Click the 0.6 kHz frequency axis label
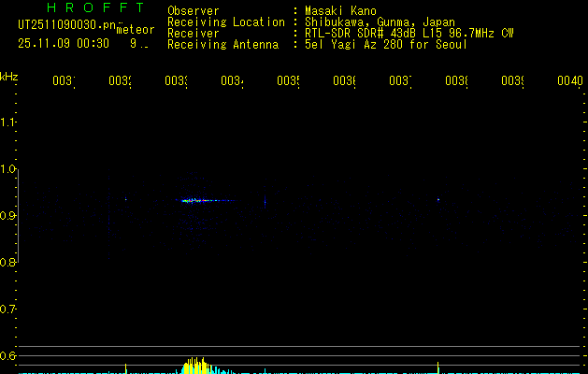This screenshot has width=588, height=374. (x=8, y=355)
